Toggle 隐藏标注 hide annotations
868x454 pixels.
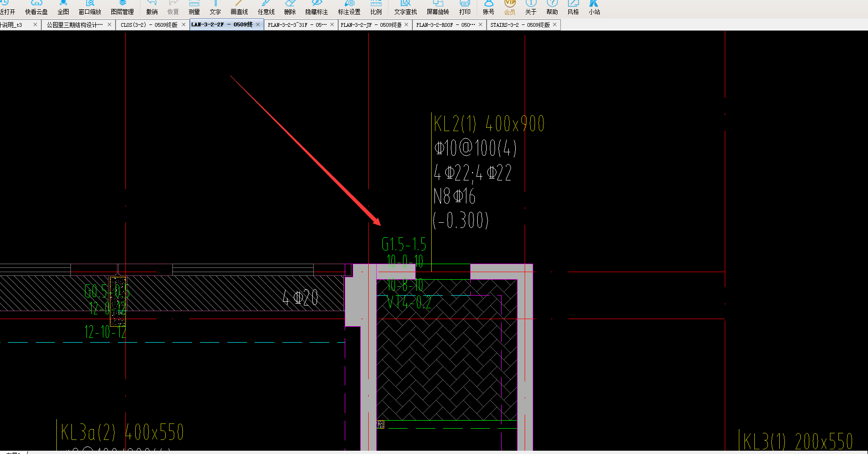tap(317, 8)
